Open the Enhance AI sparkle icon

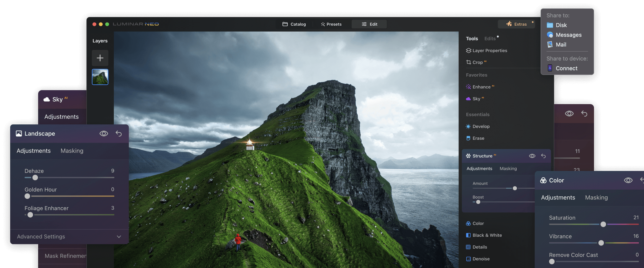(468, 87)
